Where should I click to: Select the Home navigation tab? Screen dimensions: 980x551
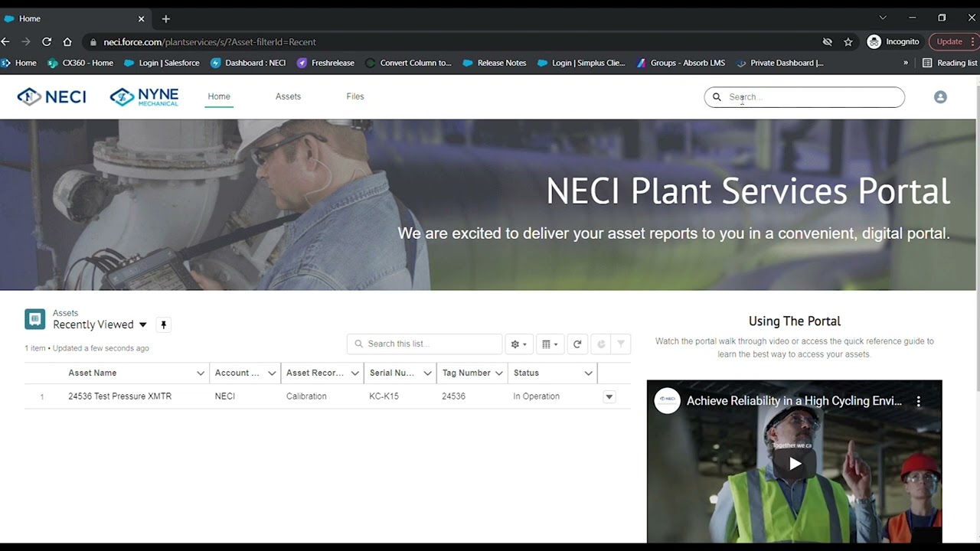click(219, 96)
